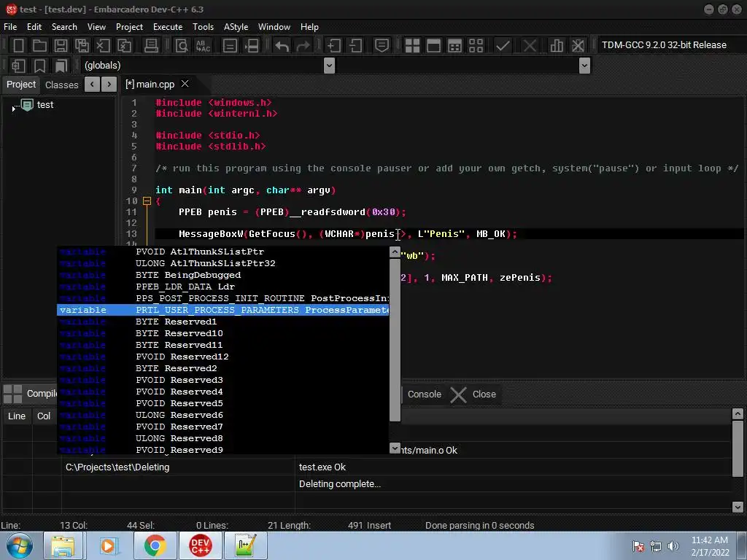Open the Windows Start button
Viewport: 747px width, 560px height.
click(19, 545)
